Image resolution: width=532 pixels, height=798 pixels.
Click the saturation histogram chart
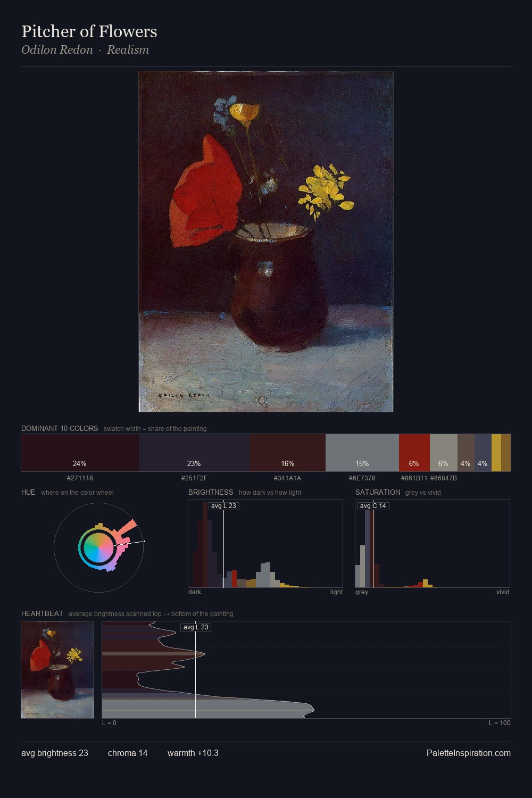click(433, 544)
